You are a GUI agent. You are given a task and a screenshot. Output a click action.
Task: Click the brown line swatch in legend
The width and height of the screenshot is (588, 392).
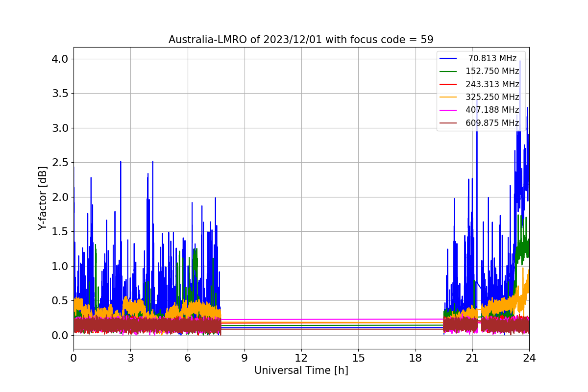click(448, 123)
